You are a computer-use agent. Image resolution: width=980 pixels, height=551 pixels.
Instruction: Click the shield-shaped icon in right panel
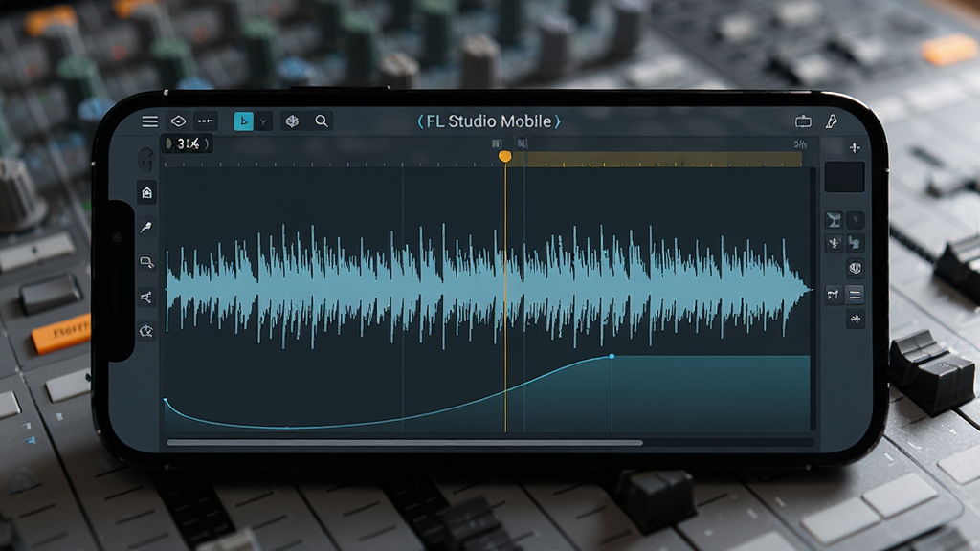click(x=855, y=269)
